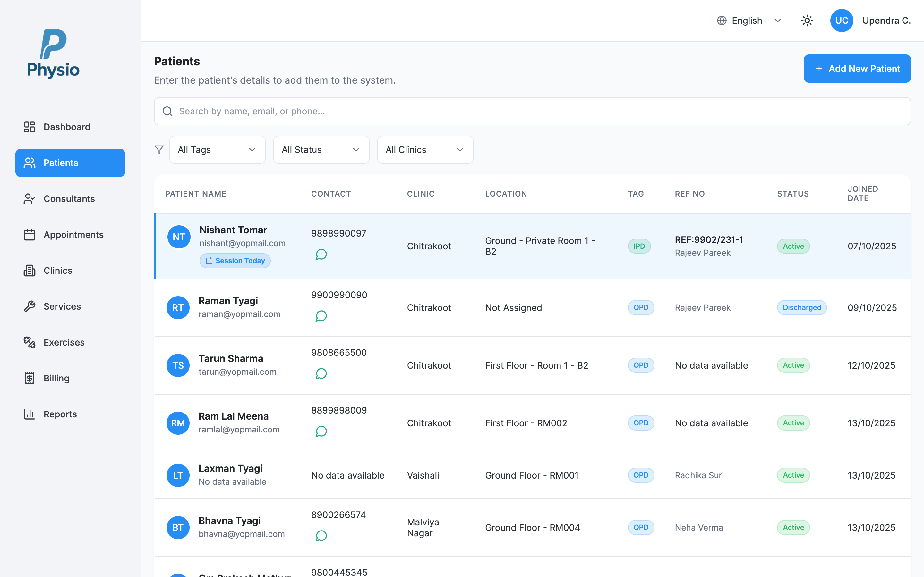Screen dimensions: 924x577
Task: Click the Add New Patient button
Action: (857, 68)
